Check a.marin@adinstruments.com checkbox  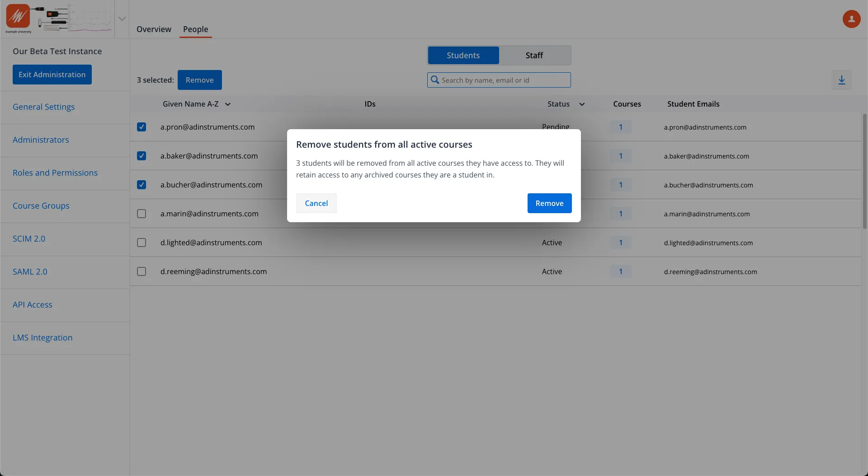point(142,214)
